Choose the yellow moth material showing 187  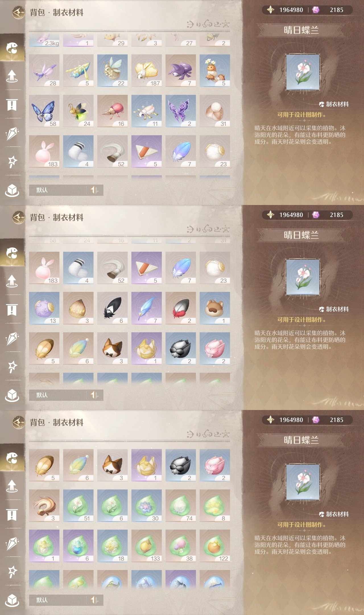pyautogui.click(x=146, y=70)
